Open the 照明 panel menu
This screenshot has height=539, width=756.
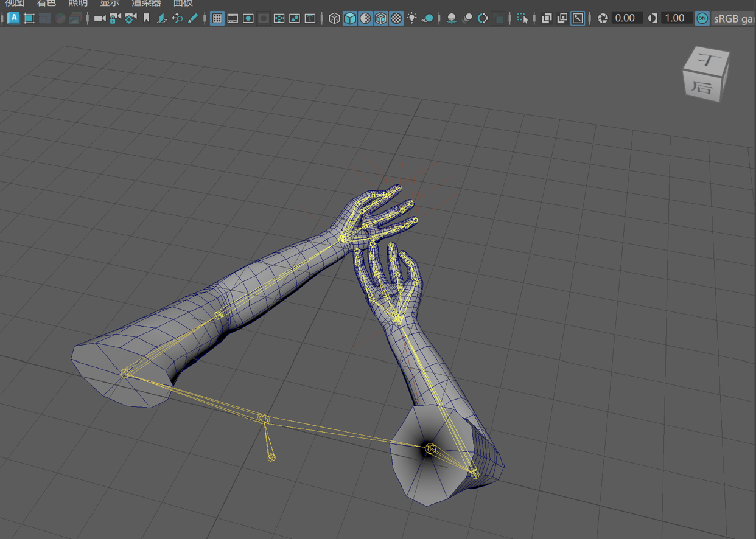[x=78, y=3]
